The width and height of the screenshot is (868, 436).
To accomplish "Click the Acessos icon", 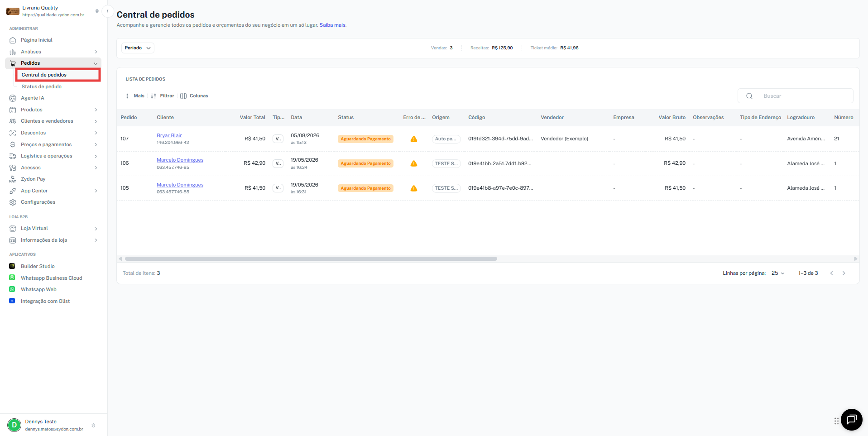I will click(x=13, y=168).
